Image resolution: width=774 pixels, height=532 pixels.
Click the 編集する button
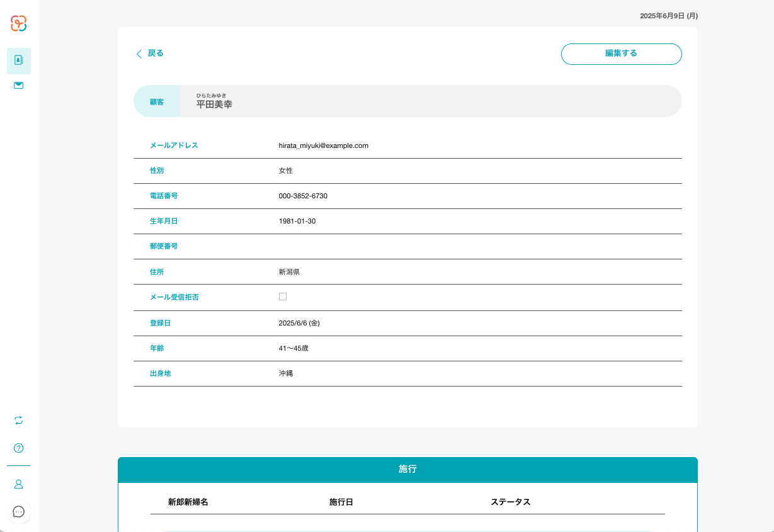pyautogui.click(x=622, y=54)
